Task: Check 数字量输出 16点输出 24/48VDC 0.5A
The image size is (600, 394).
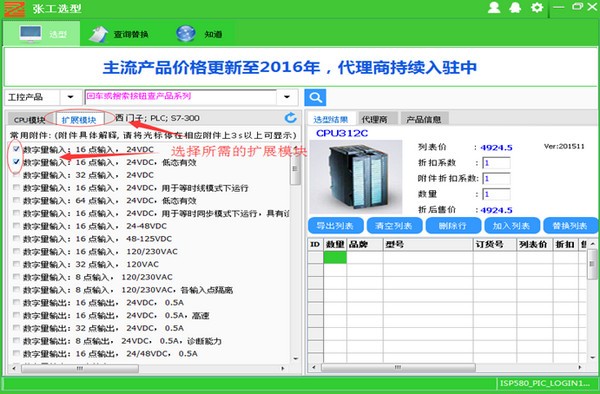Action: point(16,353)
